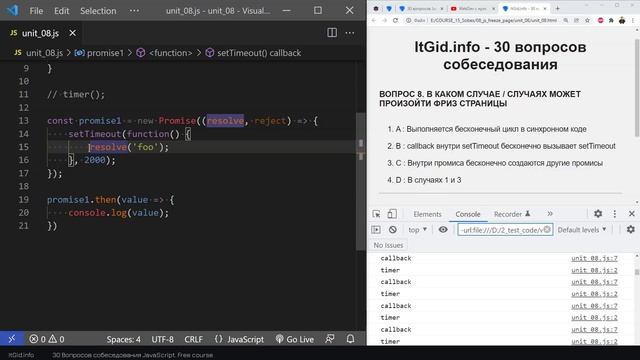Show errors and warnings count panel
Image resolution: width=640 pixels, height=360 pixels.
(x=47, y=339)
